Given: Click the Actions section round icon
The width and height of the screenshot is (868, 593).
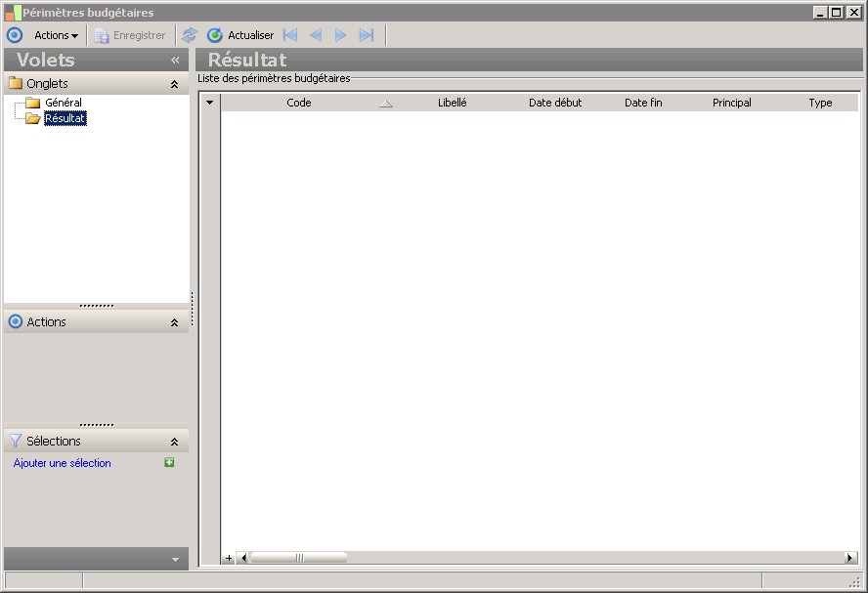Looking at the screenshot, I should point(16,321).
